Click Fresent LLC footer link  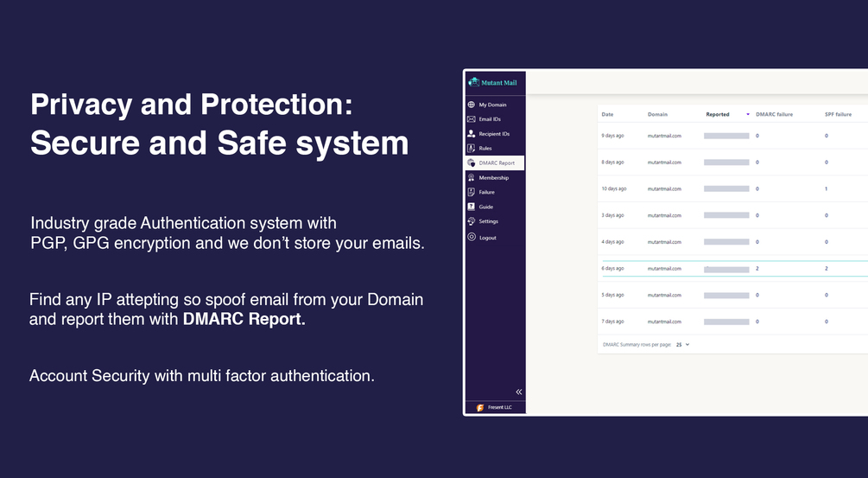[x=499, y=408]
